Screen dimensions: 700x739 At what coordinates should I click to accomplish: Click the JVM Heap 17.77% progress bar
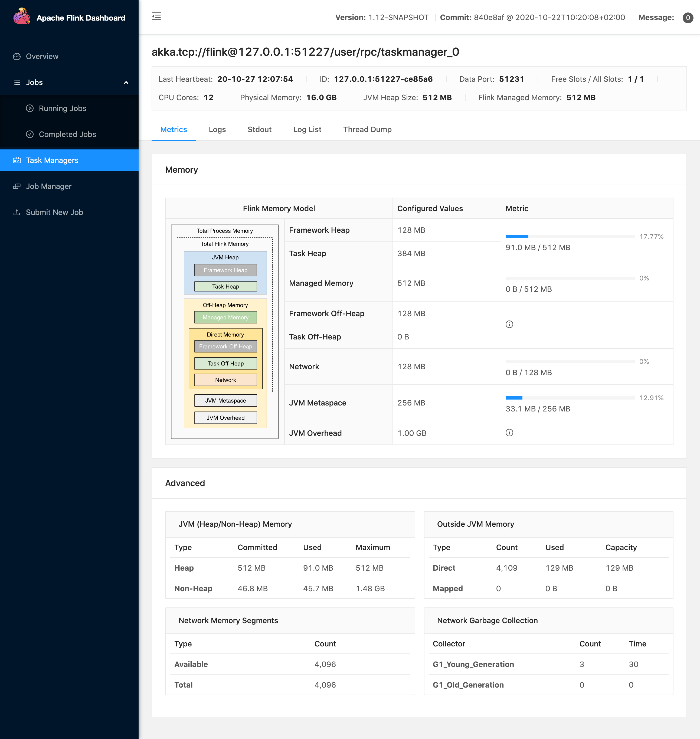click(x=570, y=237)
